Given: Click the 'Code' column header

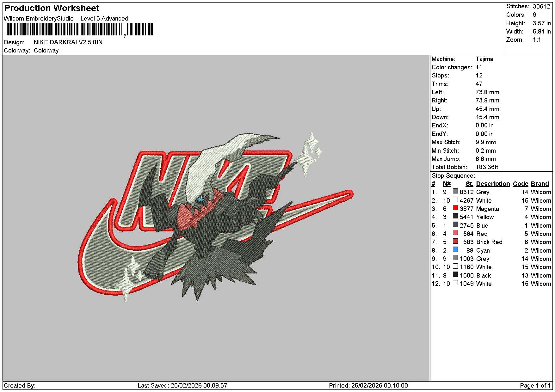Looking at the screenshot, I should (521, 184).
